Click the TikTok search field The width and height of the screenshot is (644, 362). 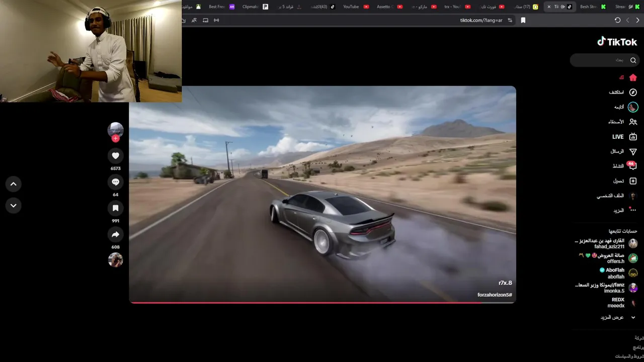pyautogui.click(x=604, y=60)
